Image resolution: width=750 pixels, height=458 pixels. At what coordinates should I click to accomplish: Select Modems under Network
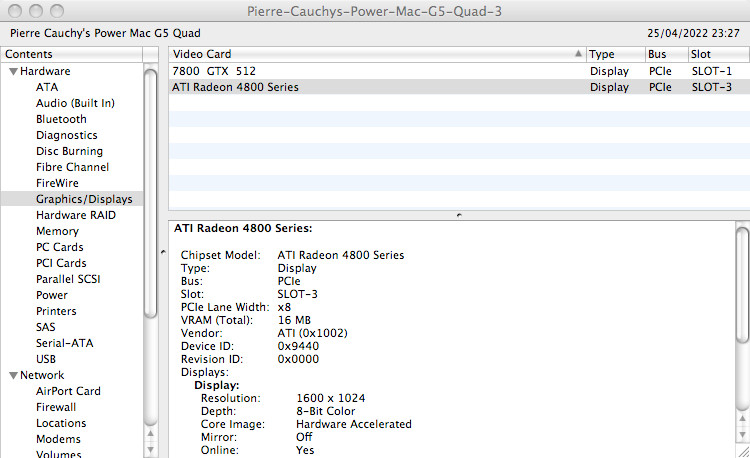pos(58,439)
